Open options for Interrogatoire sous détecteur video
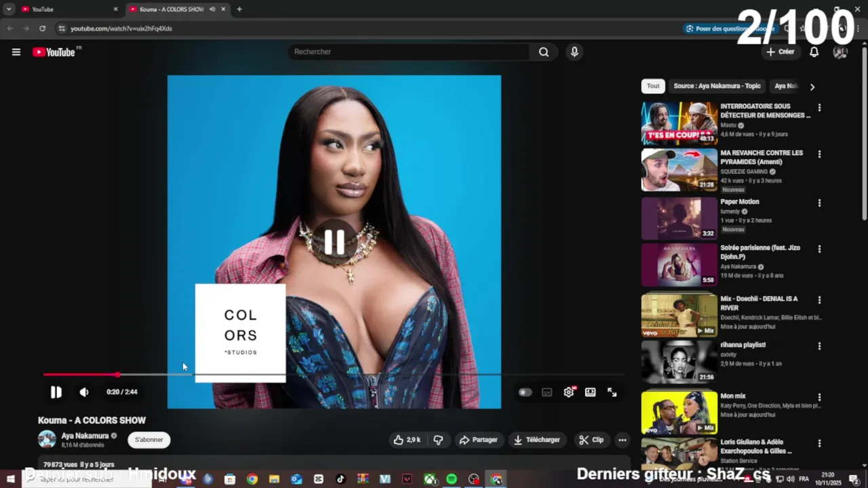868x488 pixels. click(819, 108)
